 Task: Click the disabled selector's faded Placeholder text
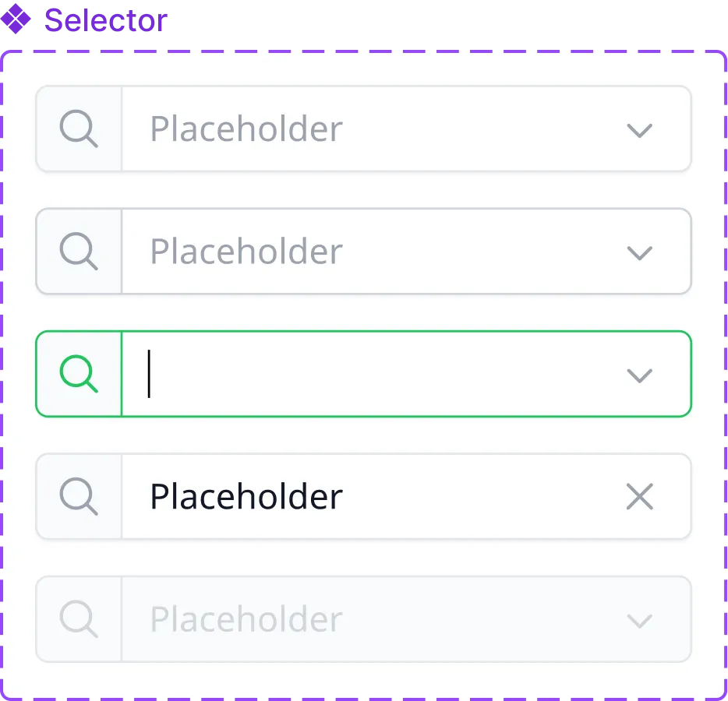click(246, 620)
